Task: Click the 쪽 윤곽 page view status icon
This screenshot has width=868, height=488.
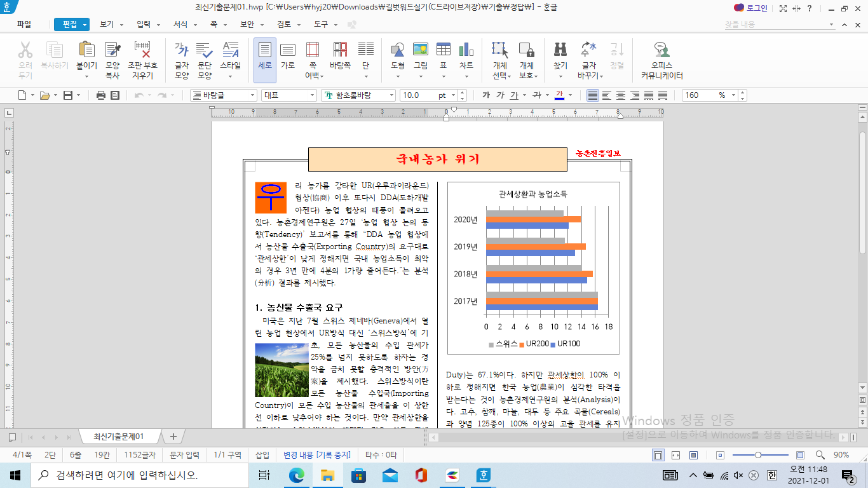Action: tap(658, 455)
